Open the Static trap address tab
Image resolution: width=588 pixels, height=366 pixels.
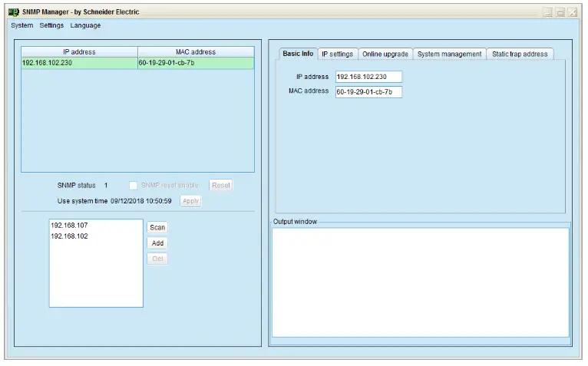[x=520, y=54]
